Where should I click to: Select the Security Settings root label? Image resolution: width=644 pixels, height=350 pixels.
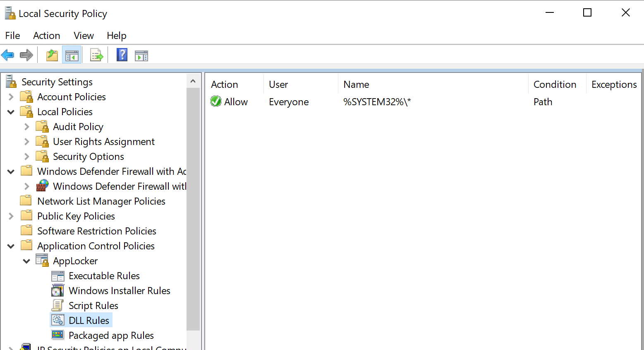pos(57,82)
